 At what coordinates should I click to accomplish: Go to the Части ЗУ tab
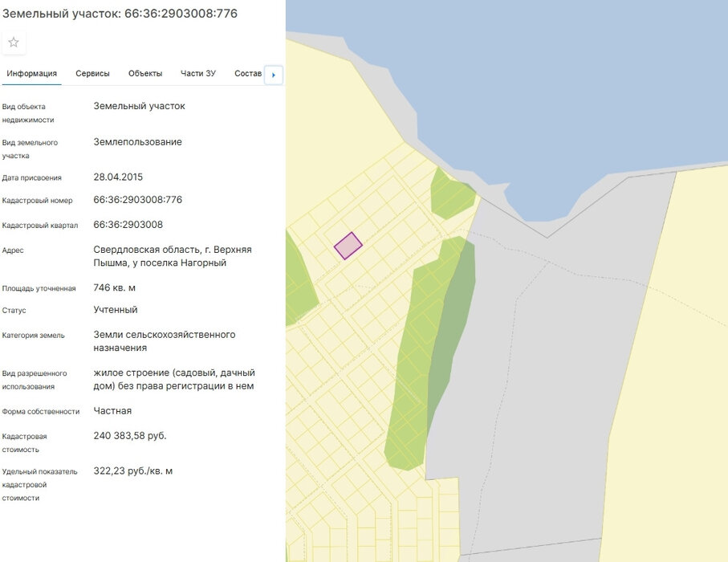point(198,74)
